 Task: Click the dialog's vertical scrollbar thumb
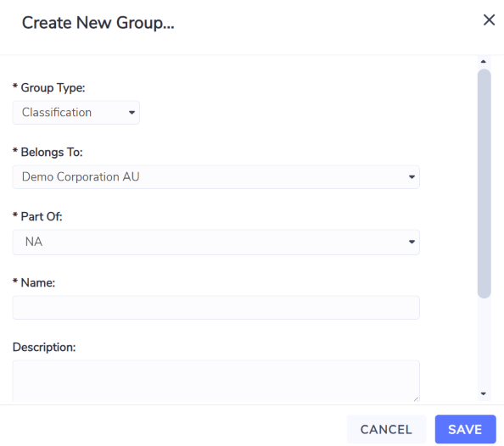pos(484,183)
